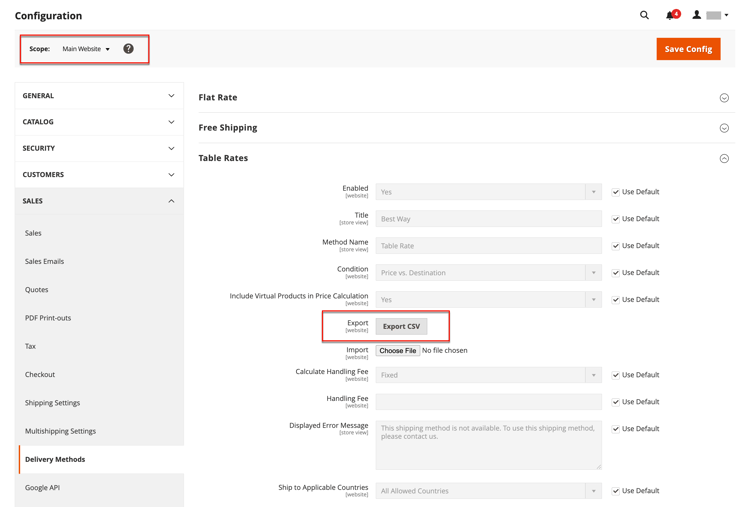
Task: Uncheck Use Default for Displayed Error Message
Action: (616, 429)
